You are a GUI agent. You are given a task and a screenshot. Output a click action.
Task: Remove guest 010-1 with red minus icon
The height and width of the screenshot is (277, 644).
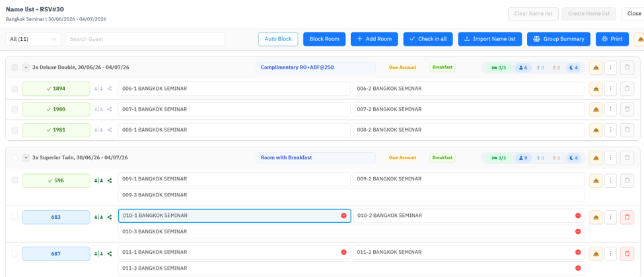click(x=343, y=216)
